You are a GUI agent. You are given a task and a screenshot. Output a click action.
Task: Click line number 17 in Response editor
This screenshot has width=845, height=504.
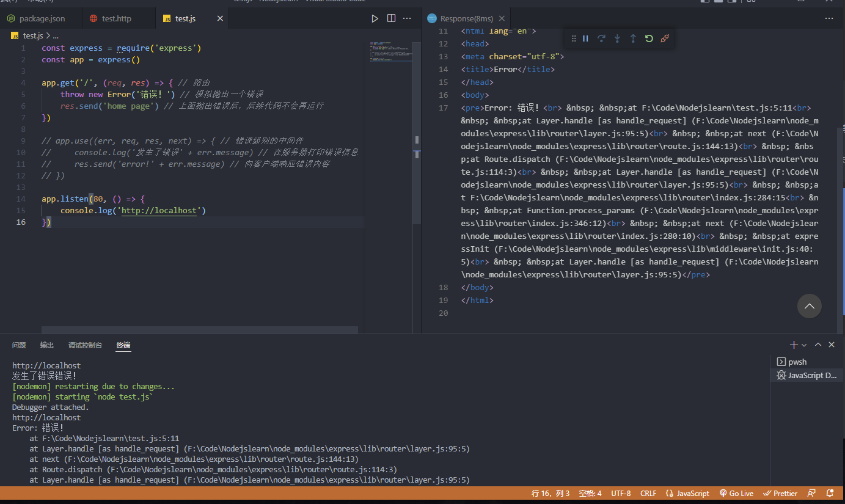pyautogui.click(x=443, y=108)
